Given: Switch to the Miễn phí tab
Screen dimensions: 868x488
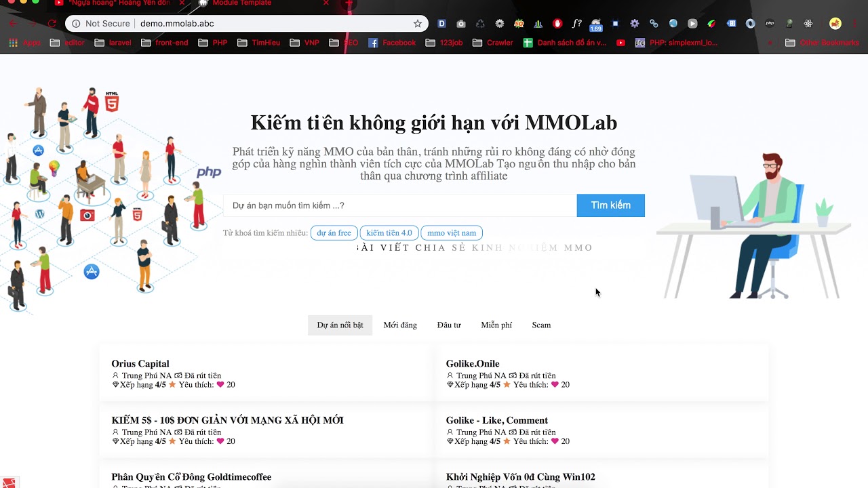Looking at the screenshot, I should 496,325.
